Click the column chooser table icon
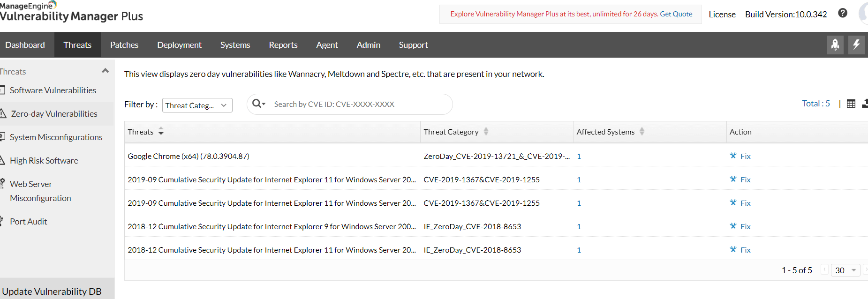 click(x=851, y=104)
